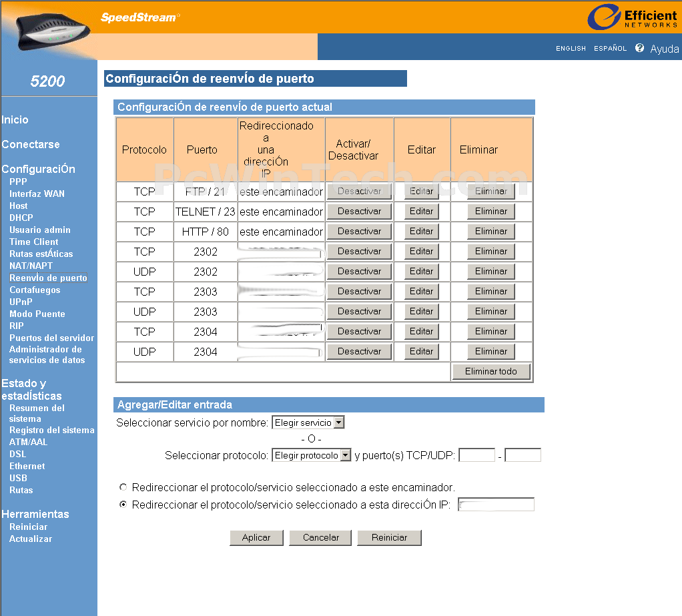
Task: Click the Cancelar button
Action: 320,538
